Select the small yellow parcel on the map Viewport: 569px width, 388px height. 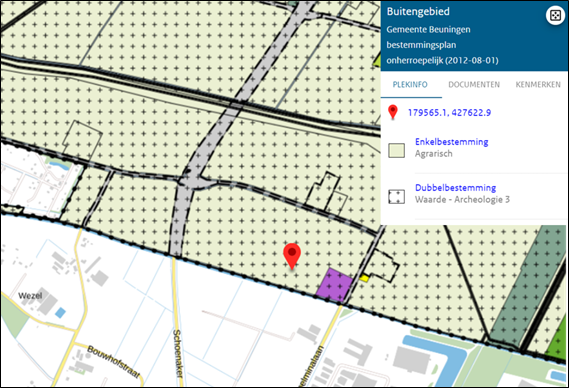click(364, 278)
